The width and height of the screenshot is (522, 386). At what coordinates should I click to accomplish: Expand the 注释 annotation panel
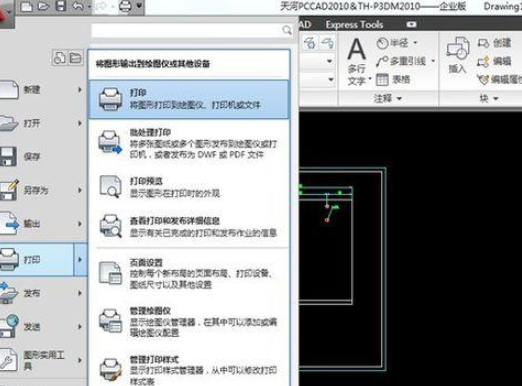388,99
